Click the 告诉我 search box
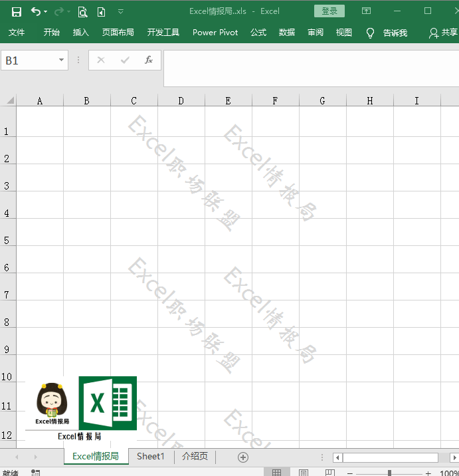This screenshot has height=476, width=459. tap(395, 33)
